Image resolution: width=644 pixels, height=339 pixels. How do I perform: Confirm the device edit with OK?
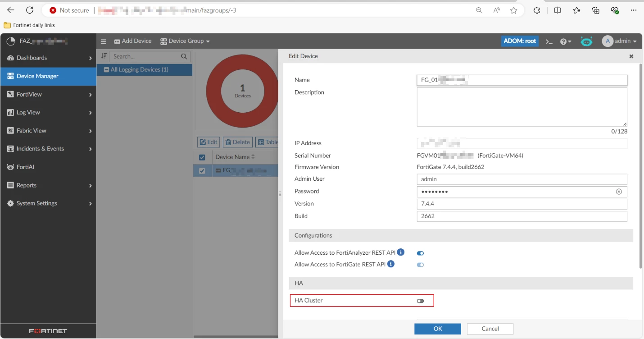438,329
